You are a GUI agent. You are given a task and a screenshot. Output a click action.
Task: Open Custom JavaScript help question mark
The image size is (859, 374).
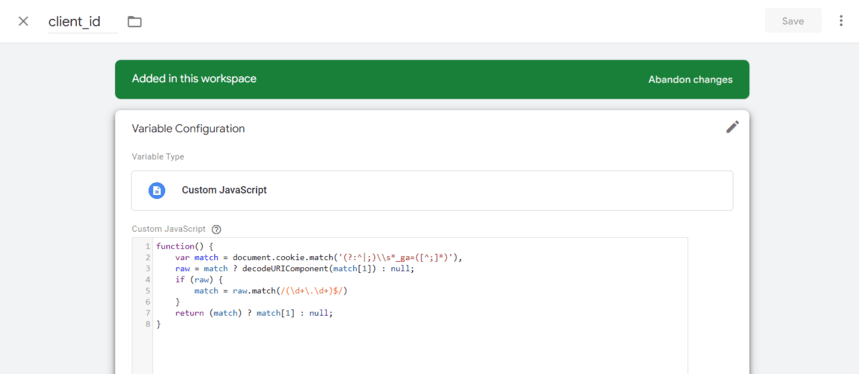pos(216,229)
